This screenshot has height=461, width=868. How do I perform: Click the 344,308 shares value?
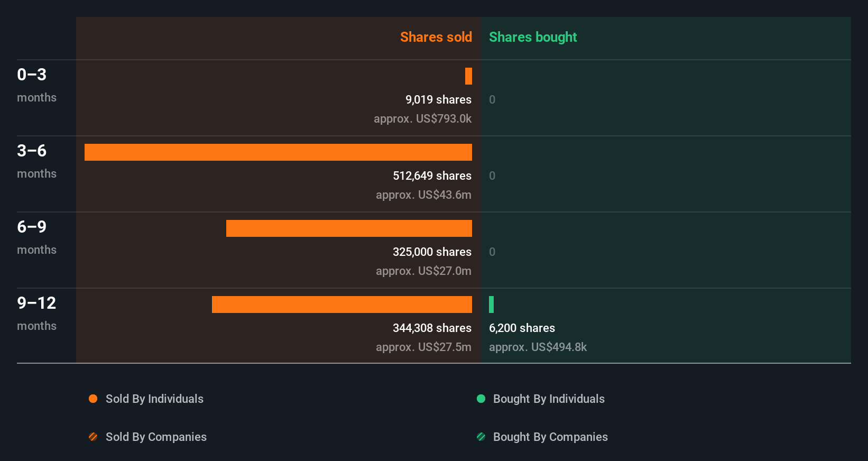point(432,328)
